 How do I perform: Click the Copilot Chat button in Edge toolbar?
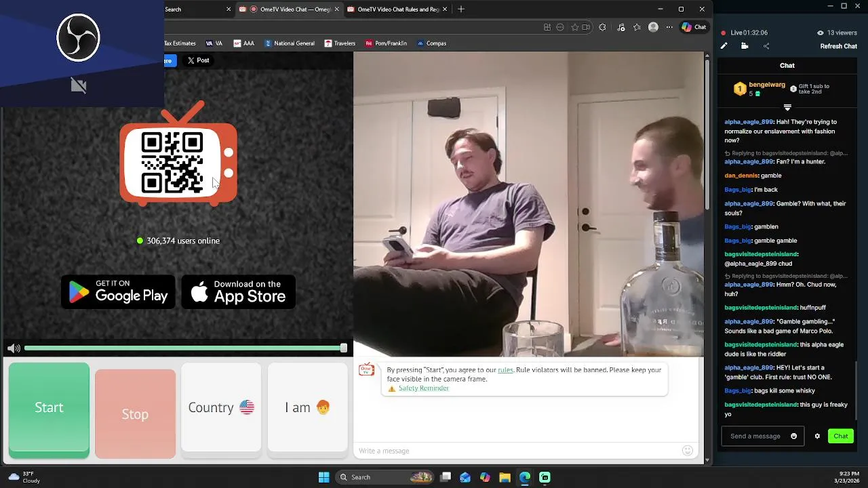[694, 27]
